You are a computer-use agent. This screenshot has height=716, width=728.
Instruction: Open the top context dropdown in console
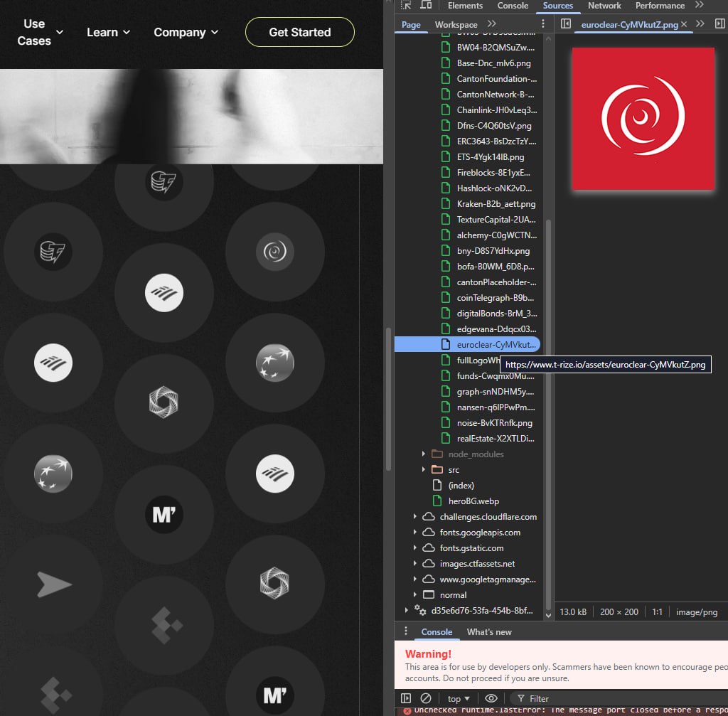[459, 699]
